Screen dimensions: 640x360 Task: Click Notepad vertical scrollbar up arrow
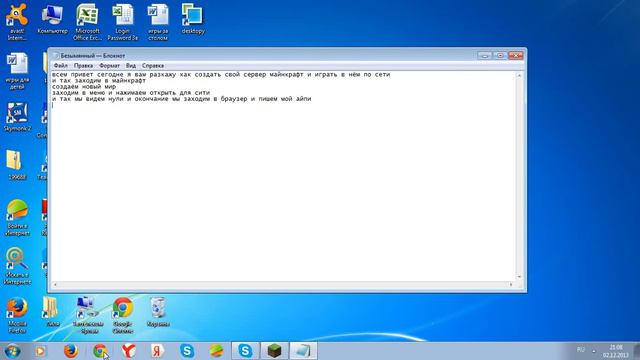pos(519,76)
